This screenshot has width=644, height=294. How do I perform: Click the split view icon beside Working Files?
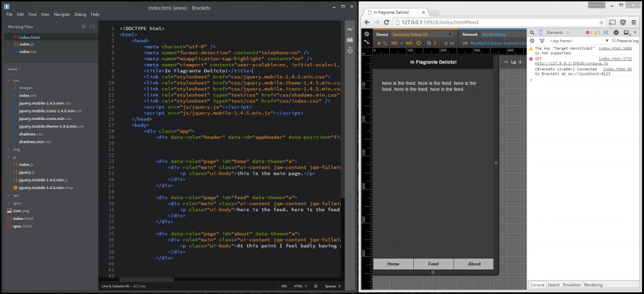point(92,26)
